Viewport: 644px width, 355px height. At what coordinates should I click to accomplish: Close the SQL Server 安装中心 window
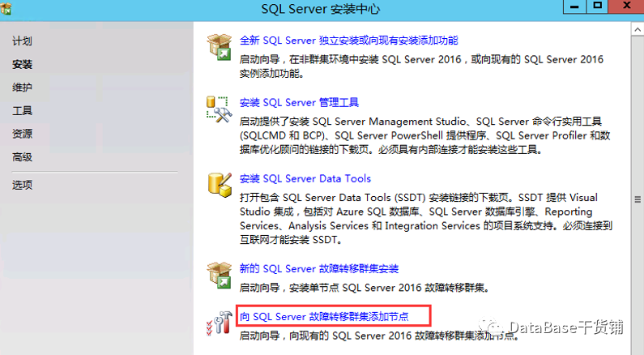click(626, 6)
